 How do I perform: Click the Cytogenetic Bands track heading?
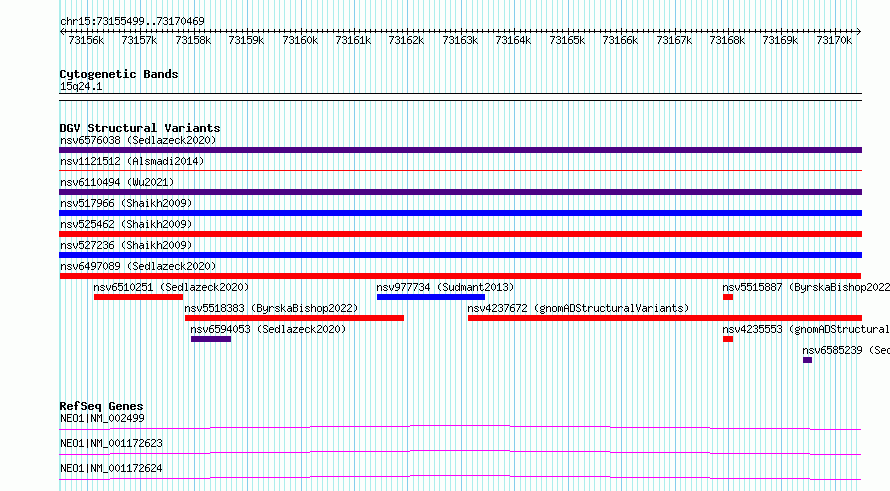click(119, 74)
